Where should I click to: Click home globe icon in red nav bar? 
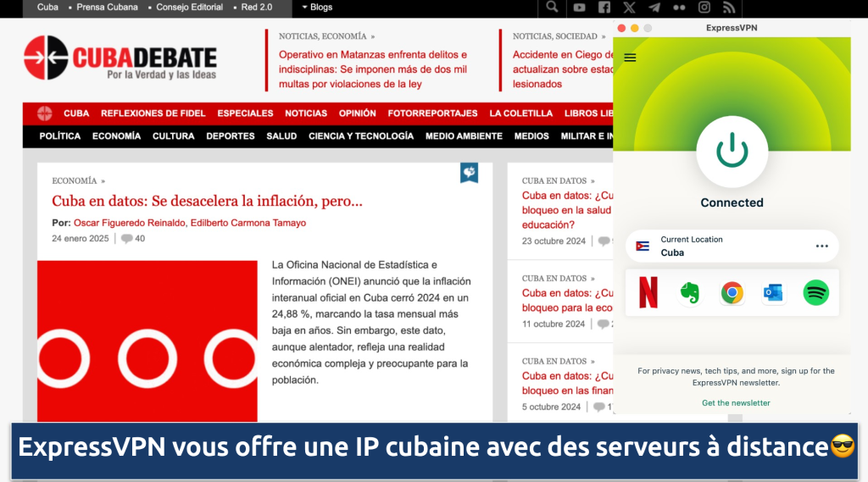click(45, 114)
